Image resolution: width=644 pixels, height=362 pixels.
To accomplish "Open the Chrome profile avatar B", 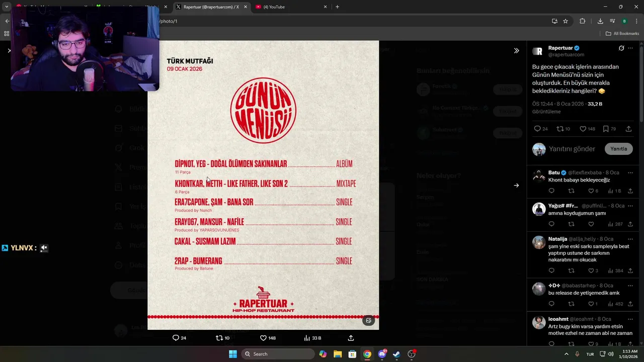I will tap(624, 21).
